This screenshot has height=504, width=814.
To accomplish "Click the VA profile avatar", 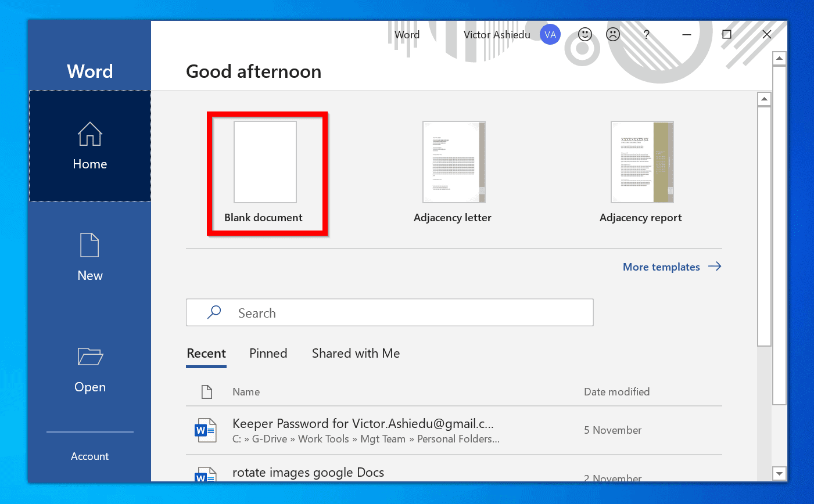I will coord(550,34).
